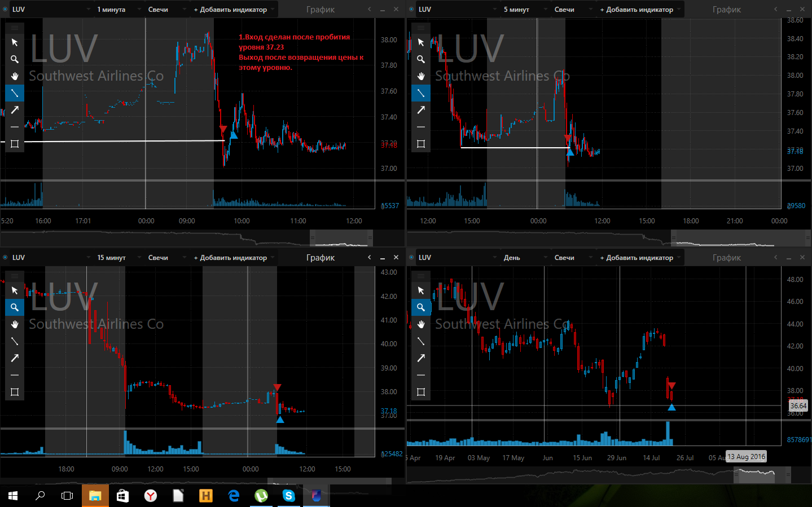Screen dimensions: 812x507
Task: Select the arrow tool in the 15 минут chart
Action: pos(15,358)
